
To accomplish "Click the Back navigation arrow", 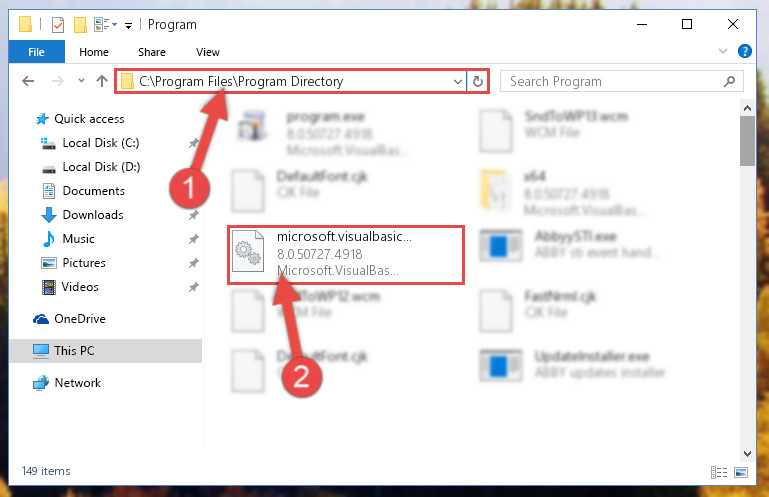I will [28, 81].
